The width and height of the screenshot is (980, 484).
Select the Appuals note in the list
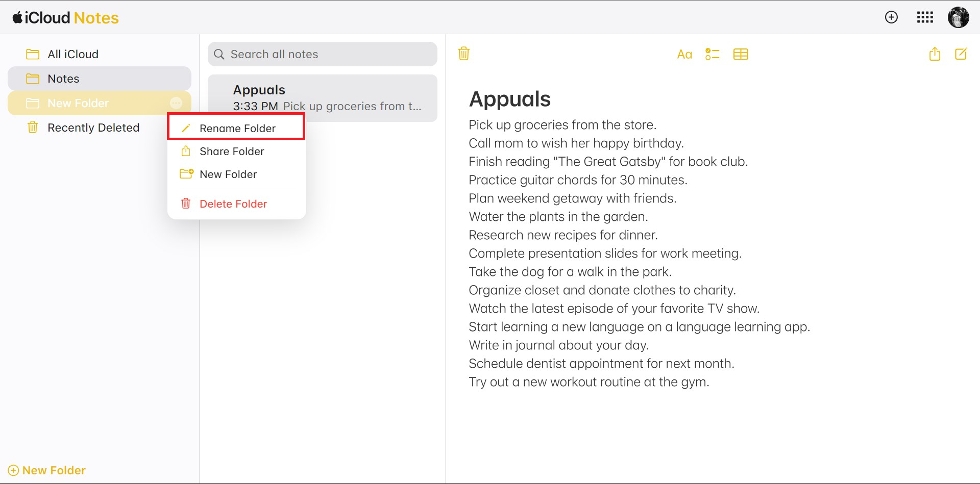pyautogui.click(x=323, y=98)
